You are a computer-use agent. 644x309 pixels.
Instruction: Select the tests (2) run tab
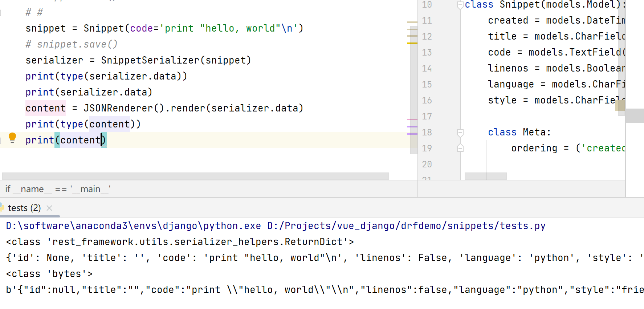pyautogui.click(x=24, y=208)
